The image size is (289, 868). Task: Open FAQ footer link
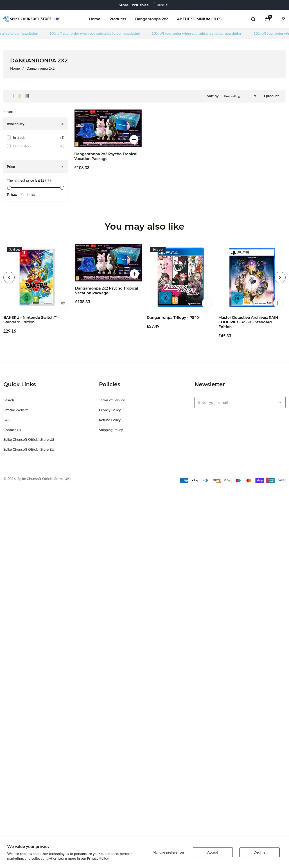pos(7,420)
